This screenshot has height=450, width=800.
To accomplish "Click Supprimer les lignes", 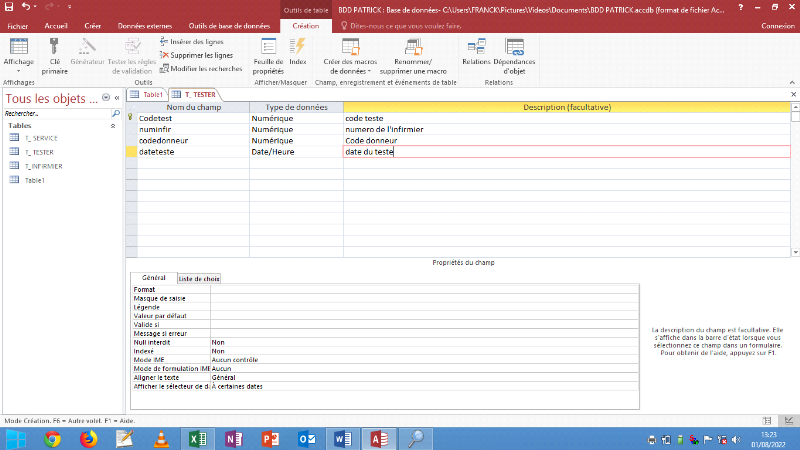I will 200,55.
